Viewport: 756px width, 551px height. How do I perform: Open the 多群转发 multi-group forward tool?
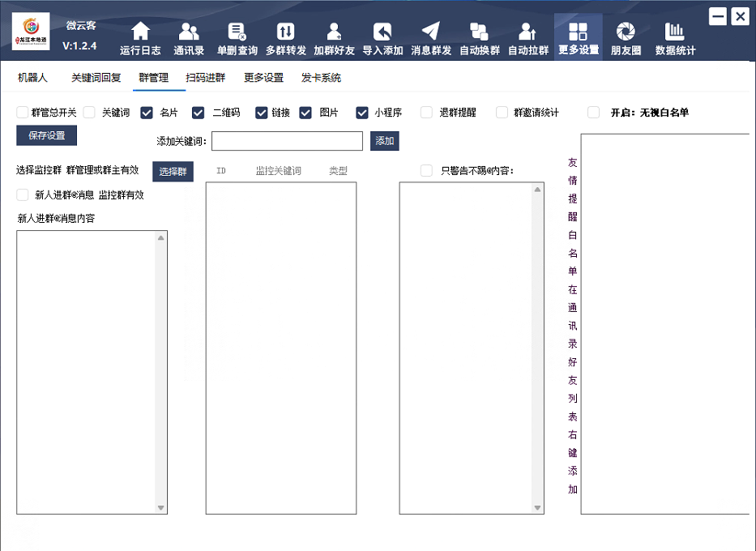(x=285, y=36)
